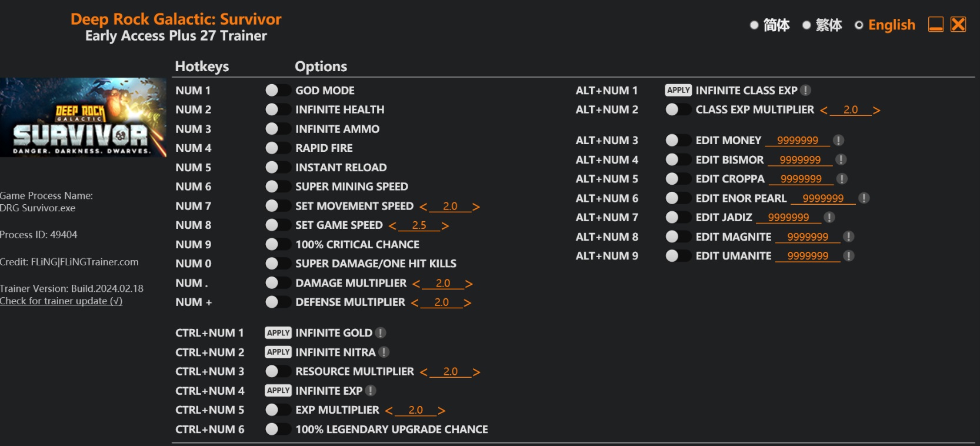The width and height of the screenshot is (980, 446).
Task: Click the info icon next to Edit Enor Pearl
Action: (x=864, y=198)
